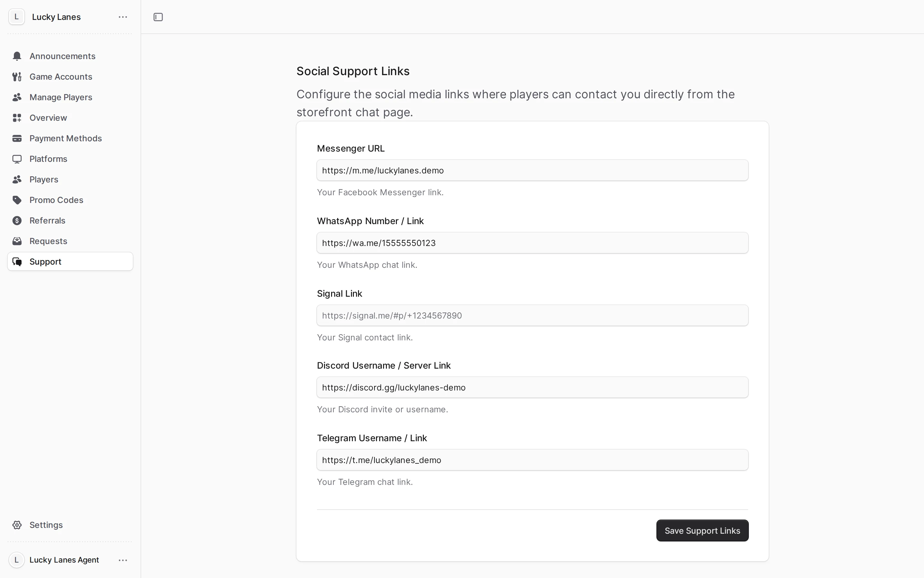Viewport: 924px width, 578px height.
Task: Click the 'Your WhatsApp chat link.' hint
Action: click(x=367, y=265)
